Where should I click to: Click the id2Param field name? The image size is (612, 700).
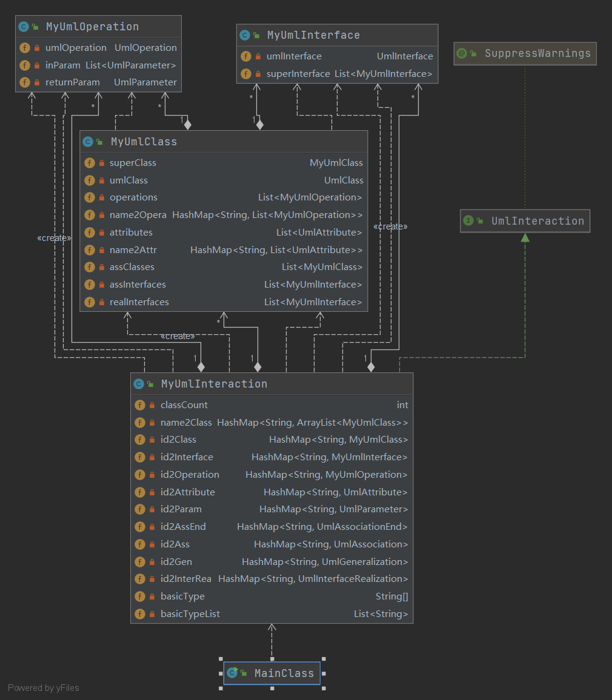pyautogui.click(x=181, y=509)
